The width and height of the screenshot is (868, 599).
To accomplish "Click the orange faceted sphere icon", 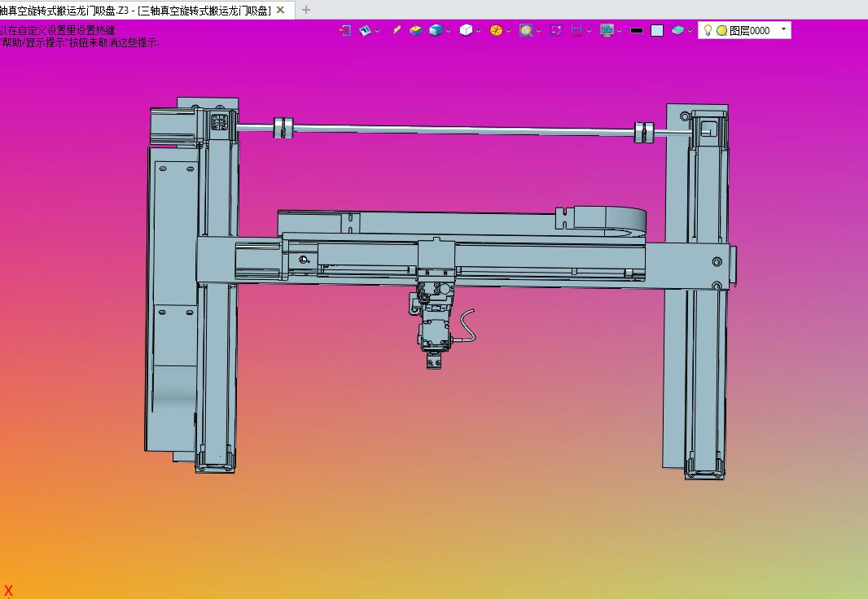I will (x=496, y=30).
